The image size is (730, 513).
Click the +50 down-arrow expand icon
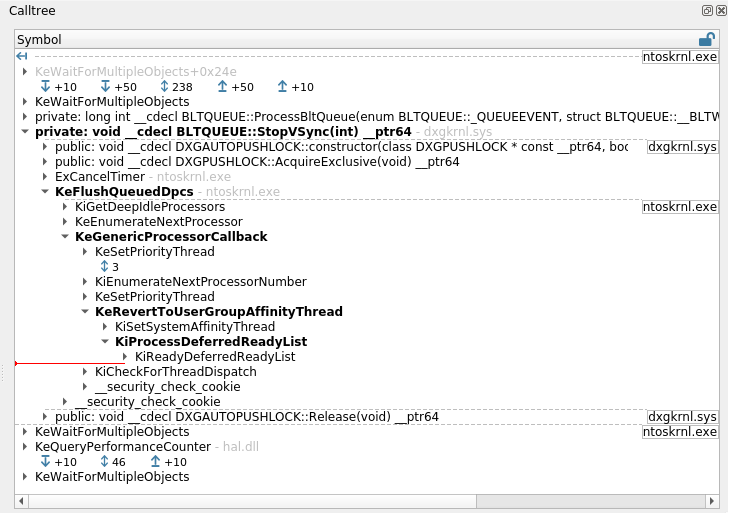click(x=105, y=87)
